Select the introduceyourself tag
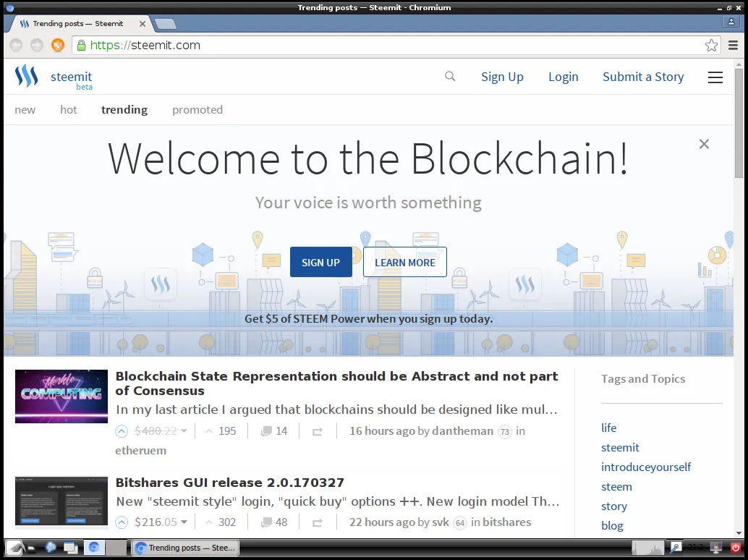 646,467
